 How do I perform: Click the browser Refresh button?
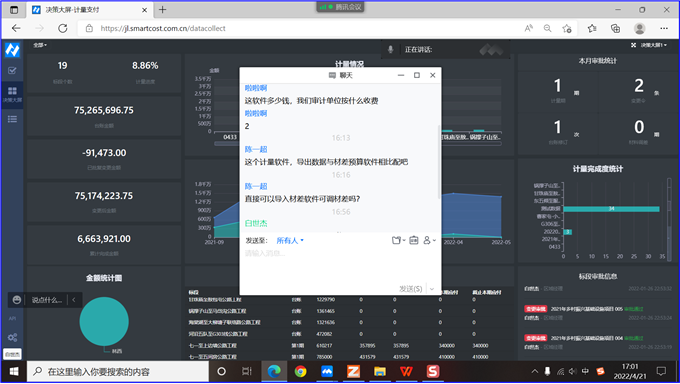click(63, 28)
